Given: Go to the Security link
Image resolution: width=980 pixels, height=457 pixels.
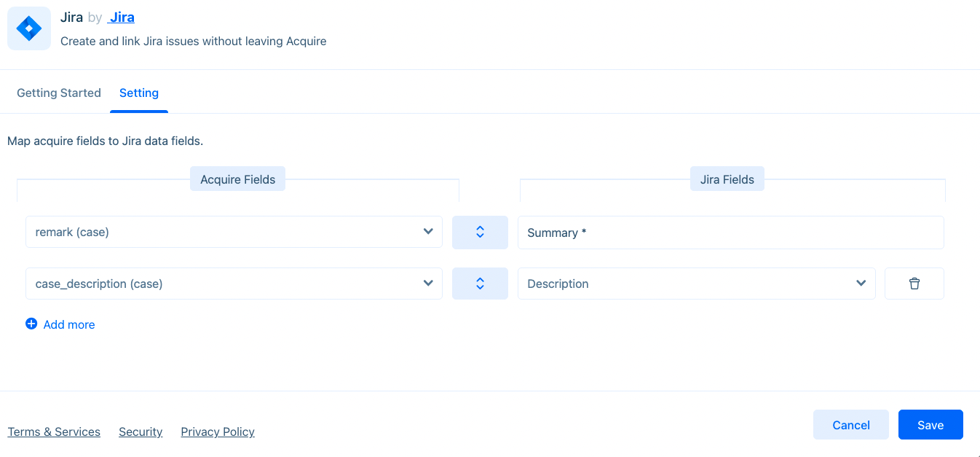Looking at the screenshot, I should 141,431.
